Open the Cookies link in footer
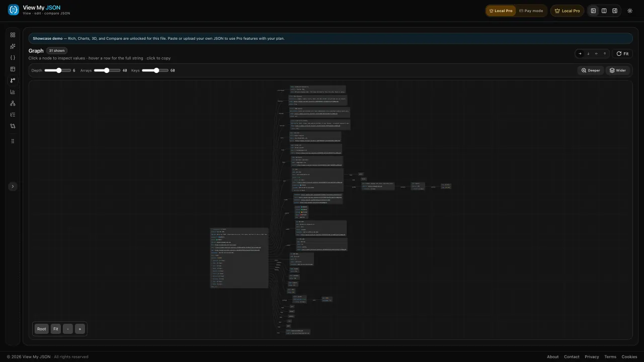This screenshot has width=644, height=362. tap(629, 357)
